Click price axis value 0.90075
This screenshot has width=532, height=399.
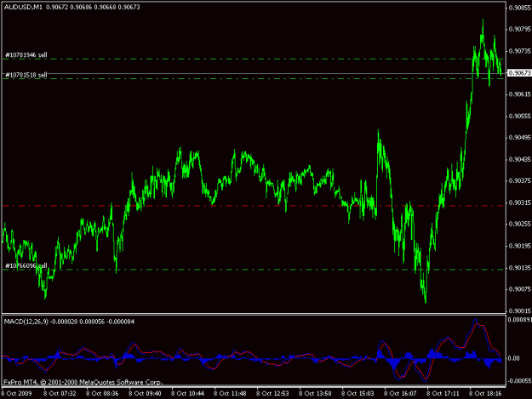[x=520, y=289]
